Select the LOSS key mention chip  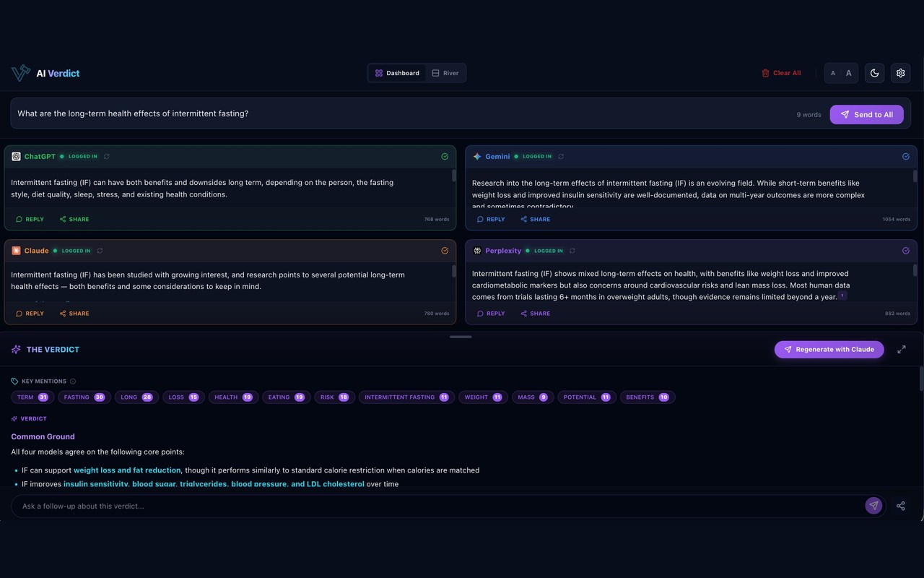(x=184, y=397)
